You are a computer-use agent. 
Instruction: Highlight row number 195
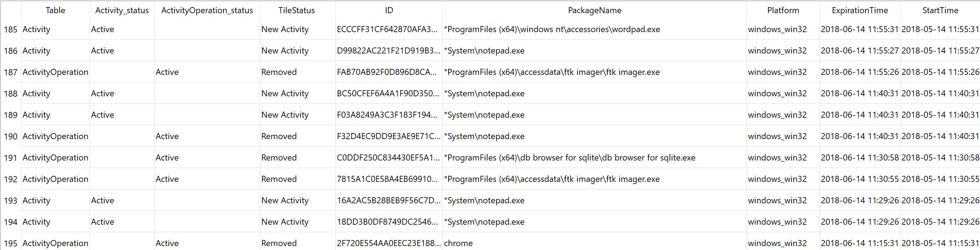click(x=11, y=243)
